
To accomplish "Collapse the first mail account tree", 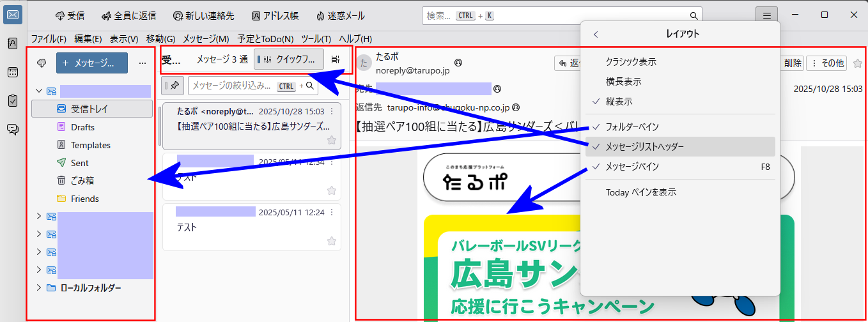I will point(39,91).
